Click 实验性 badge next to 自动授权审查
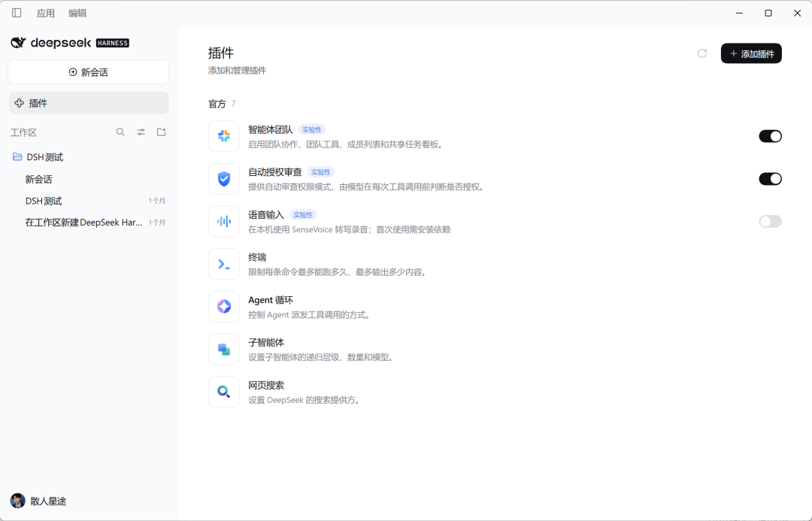 click(320, 172)
